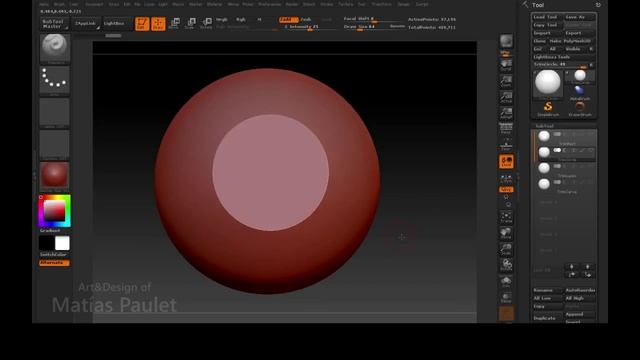Select the Zoom canvas icon
Image resolution: width=640 pixels, height=360 pixels.
coord(506,81)
